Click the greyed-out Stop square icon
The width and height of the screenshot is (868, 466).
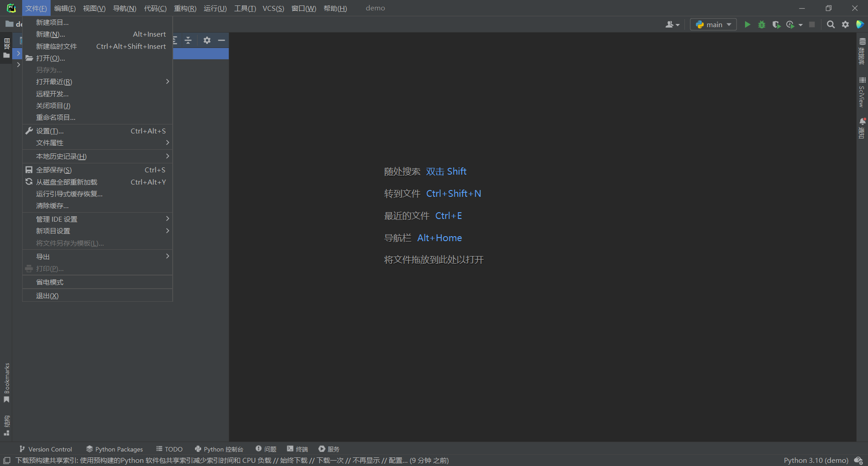[812, 24]
